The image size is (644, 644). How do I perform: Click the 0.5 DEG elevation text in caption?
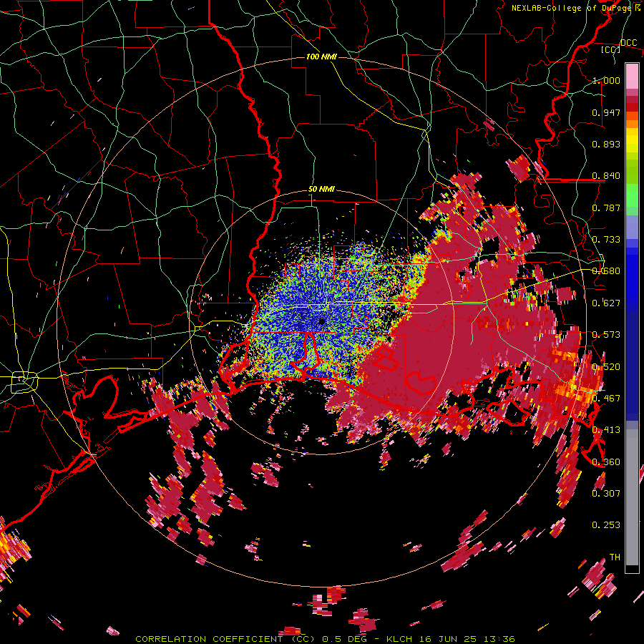pos(346,639)
